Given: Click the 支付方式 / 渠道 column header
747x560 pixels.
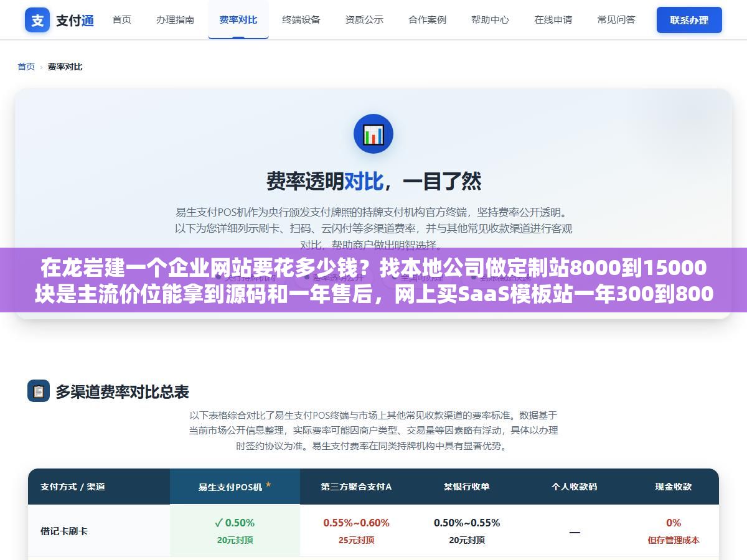Looking at the screenshot, I should tap(73, 487).
